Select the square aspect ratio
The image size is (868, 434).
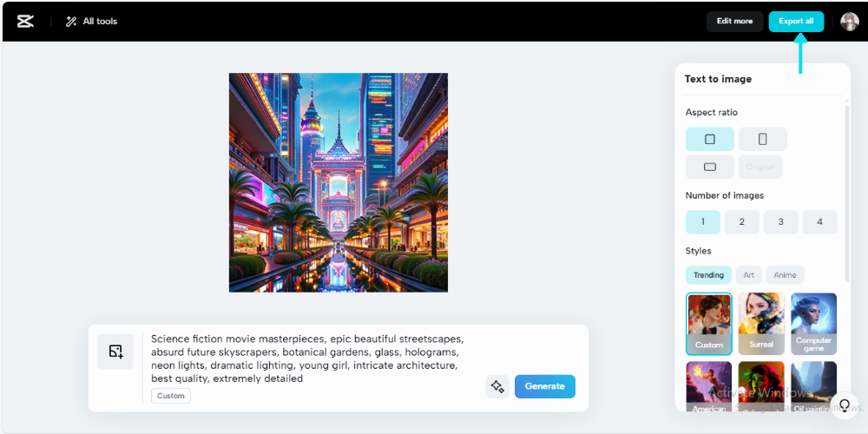click(x=710, y=139)
